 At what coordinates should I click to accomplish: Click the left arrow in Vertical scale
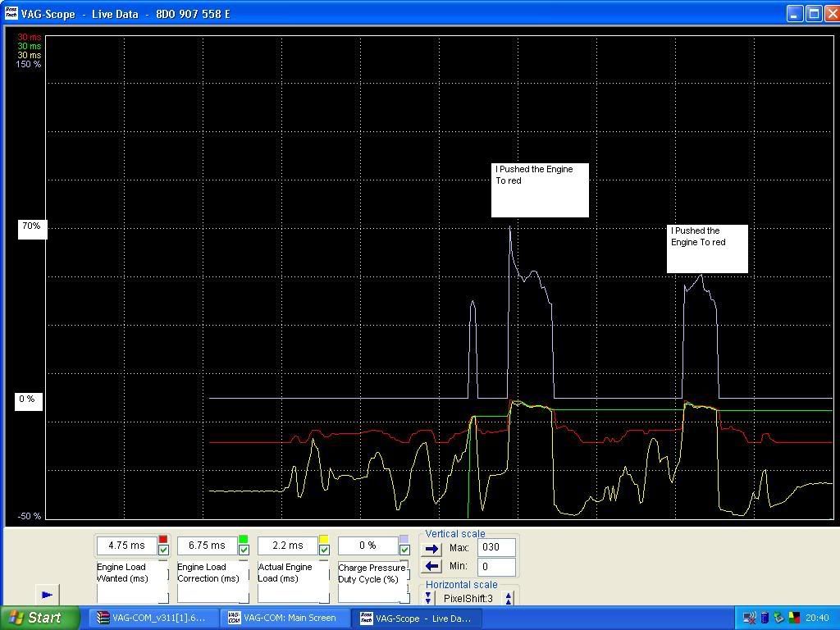tap(432, 566)
